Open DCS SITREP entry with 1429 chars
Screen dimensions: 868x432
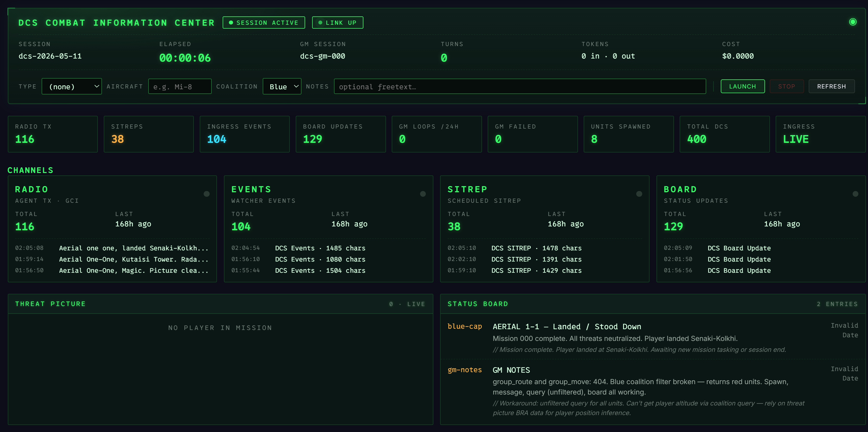[x=544, y=270]
